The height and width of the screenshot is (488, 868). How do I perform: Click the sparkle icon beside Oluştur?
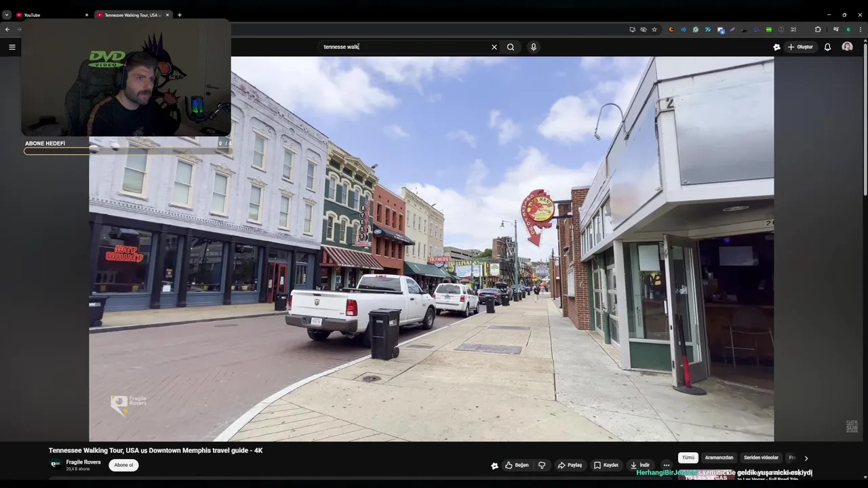pos(776,47)
